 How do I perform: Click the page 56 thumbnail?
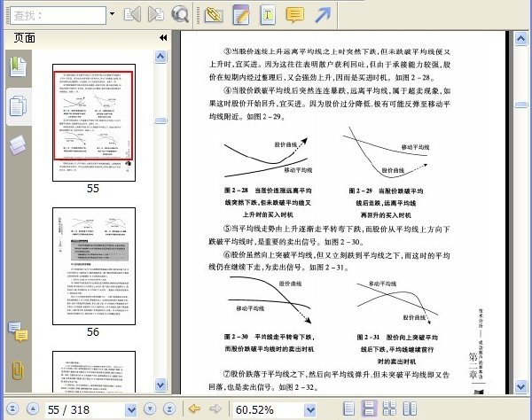pyautogui.click(x=94, y=266)
